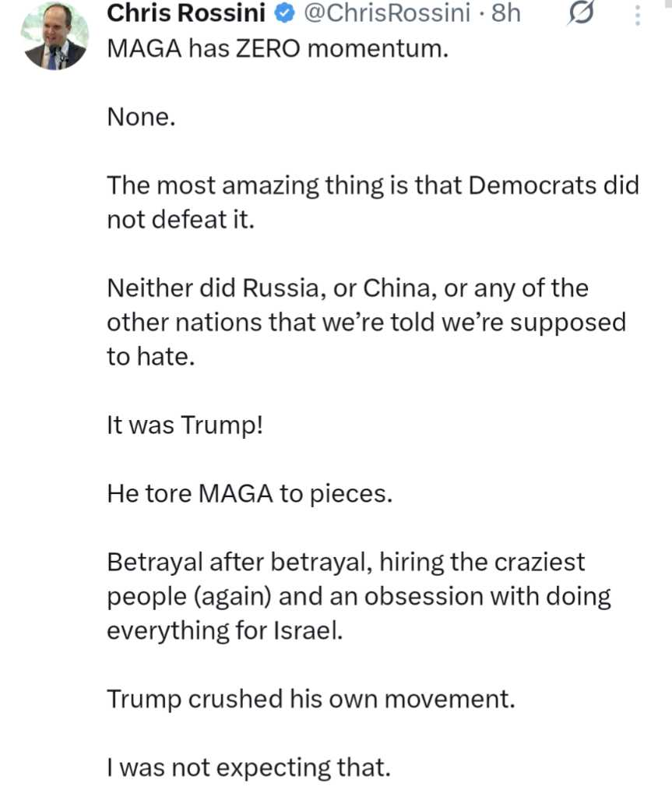This screenshot has height=787, width=672.
Task: Click the line "Trump crushed his own movement."
Action: tap(311, 699)
